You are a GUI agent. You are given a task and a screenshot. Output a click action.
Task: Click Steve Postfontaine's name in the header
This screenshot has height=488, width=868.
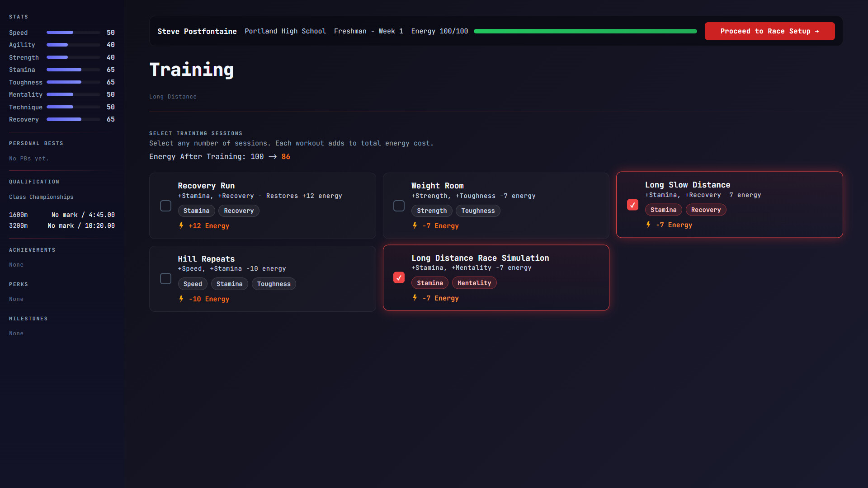[x=197, y=31]
